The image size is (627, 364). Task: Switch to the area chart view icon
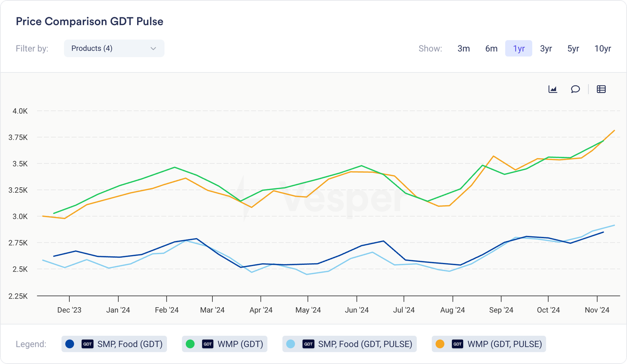553,89
